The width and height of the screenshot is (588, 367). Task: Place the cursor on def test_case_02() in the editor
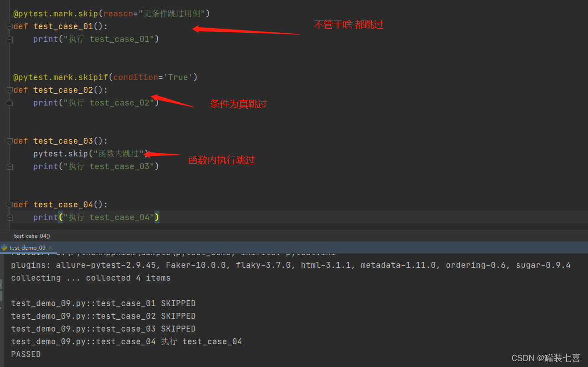point(61,90)
